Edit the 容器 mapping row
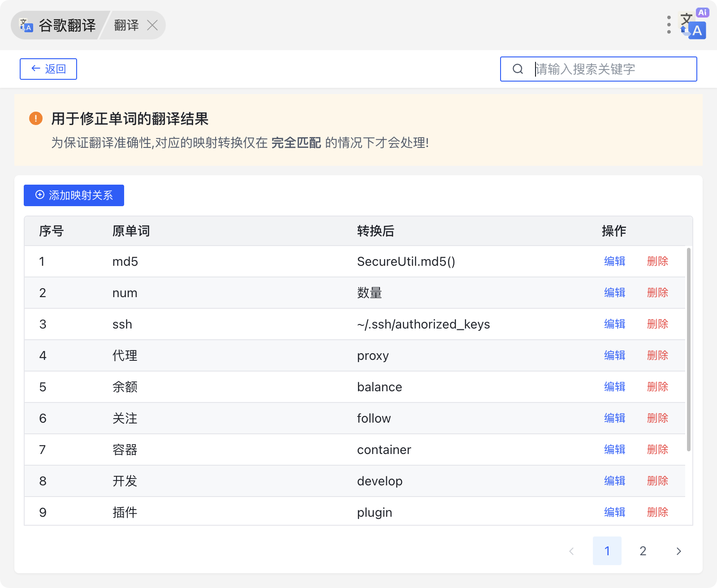This screenshot has height=588, width=717. tap(614, 450)
